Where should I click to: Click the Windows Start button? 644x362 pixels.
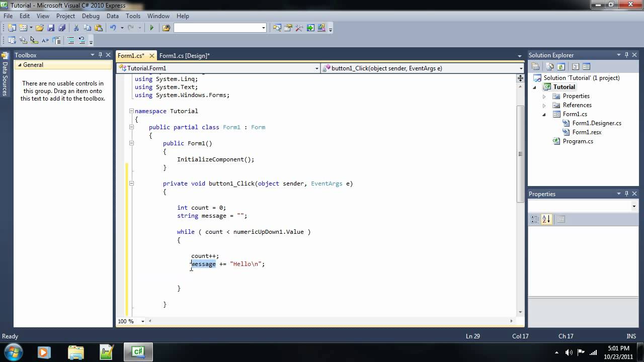point(13,351)
